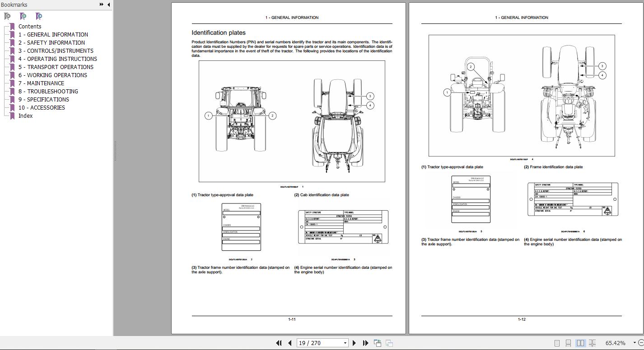Go to the next page with forward arrow
Viewport: 644px width, 350px height.
coord(354,343)
